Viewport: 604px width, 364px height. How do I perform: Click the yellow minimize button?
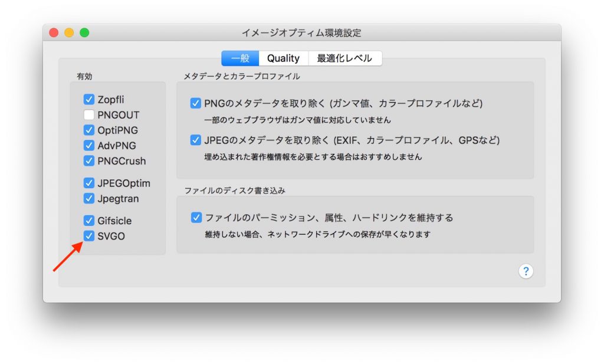click(x=70, y=34)
